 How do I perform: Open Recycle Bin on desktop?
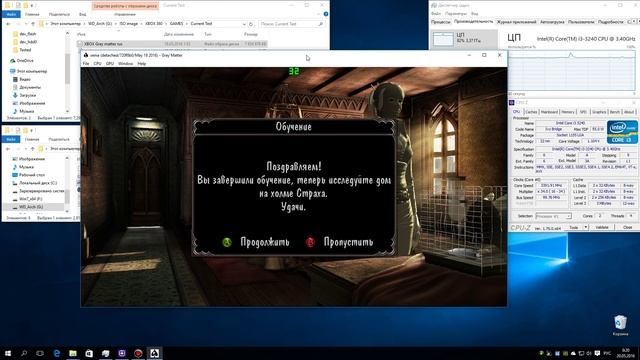point(620,326)
